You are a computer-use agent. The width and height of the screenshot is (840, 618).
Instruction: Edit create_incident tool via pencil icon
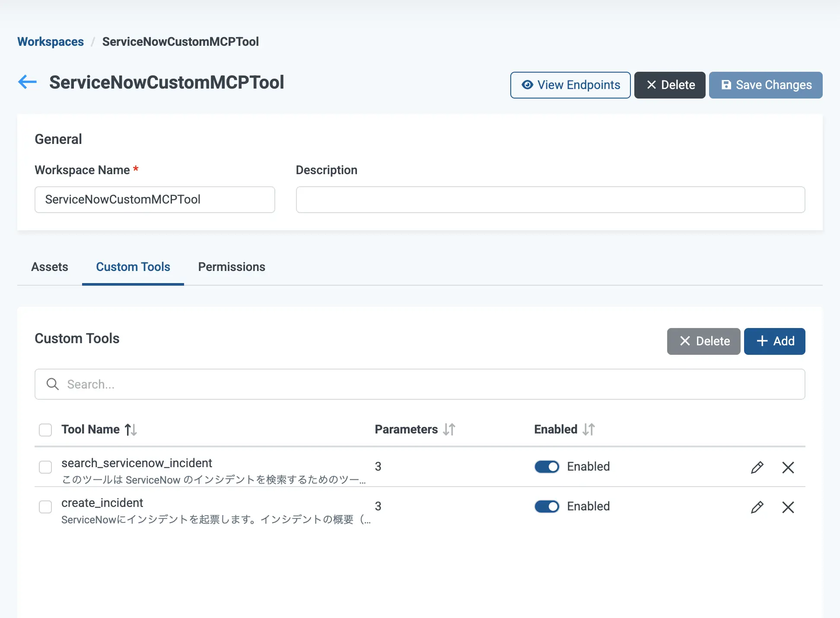pos(757,507)
